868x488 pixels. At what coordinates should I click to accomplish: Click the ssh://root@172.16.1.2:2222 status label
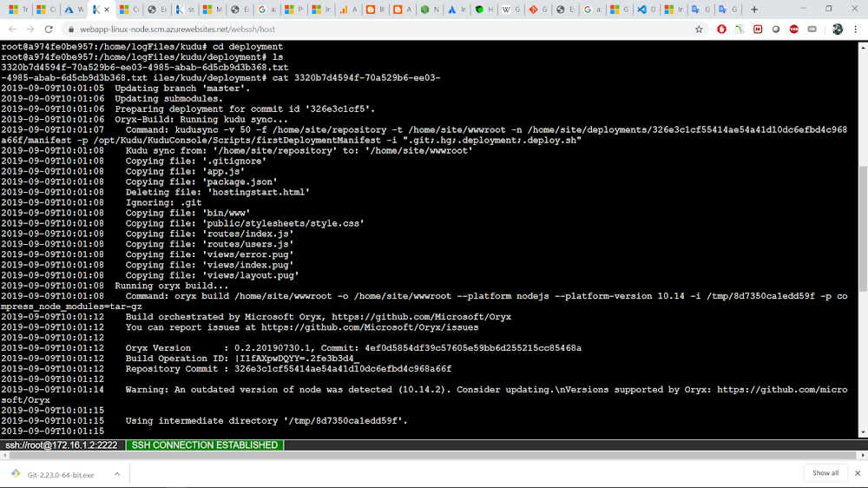[x=62, y=445]
